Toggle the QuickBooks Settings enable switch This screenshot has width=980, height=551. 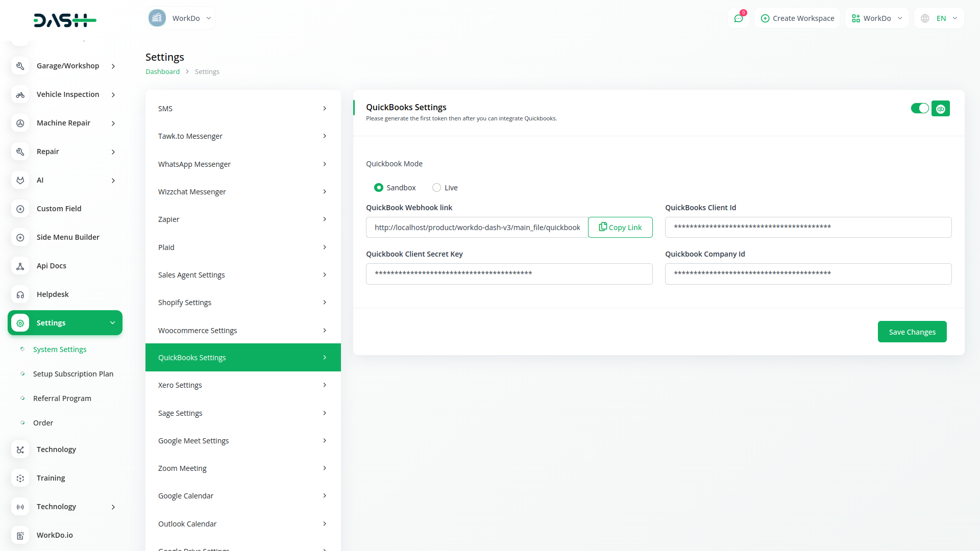click(920, 108)
